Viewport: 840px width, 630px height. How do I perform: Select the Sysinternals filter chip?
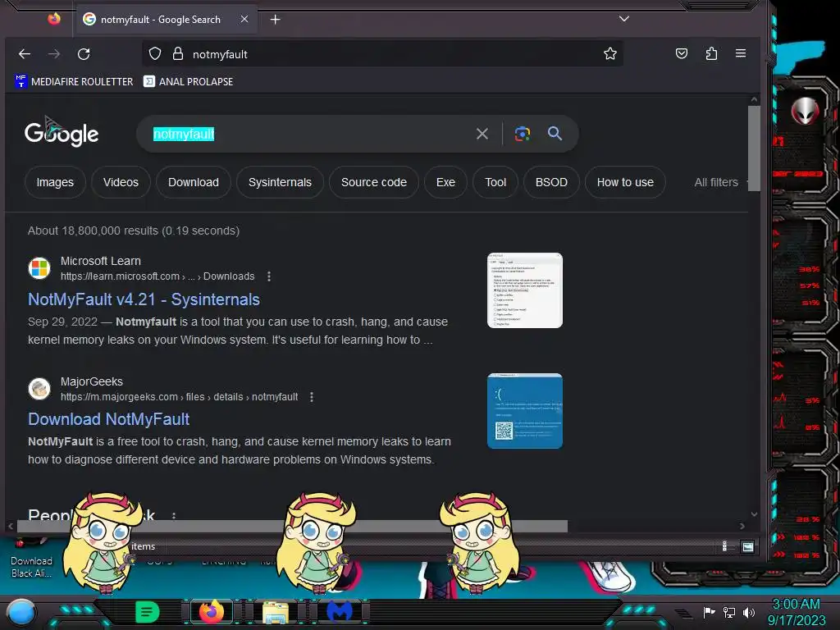(280, 182)
